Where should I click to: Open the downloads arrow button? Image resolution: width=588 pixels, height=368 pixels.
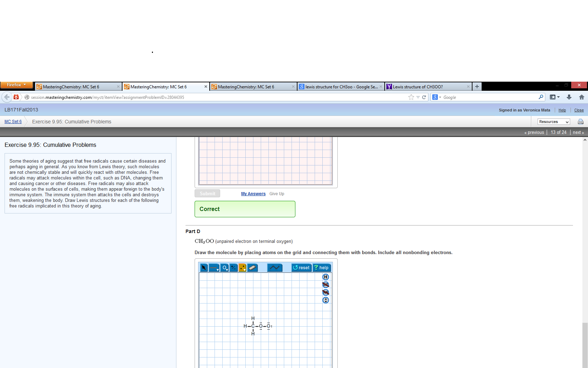pyautogui.click(x=569, y=97)
